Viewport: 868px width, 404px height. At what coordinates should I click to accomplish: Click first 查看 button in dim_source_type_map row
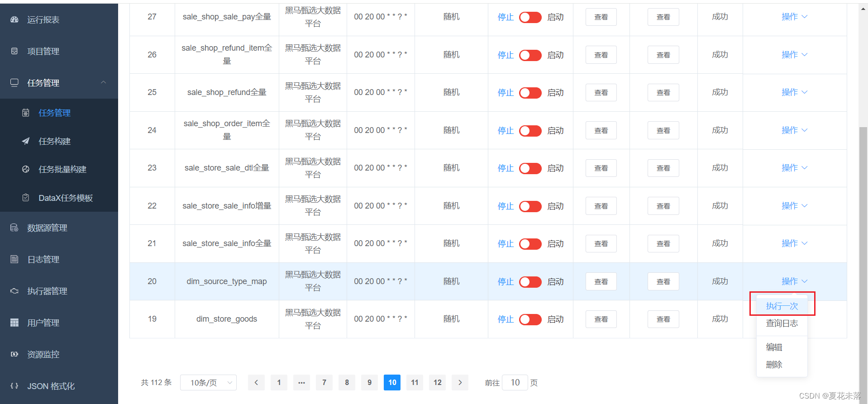coord(601,282)
